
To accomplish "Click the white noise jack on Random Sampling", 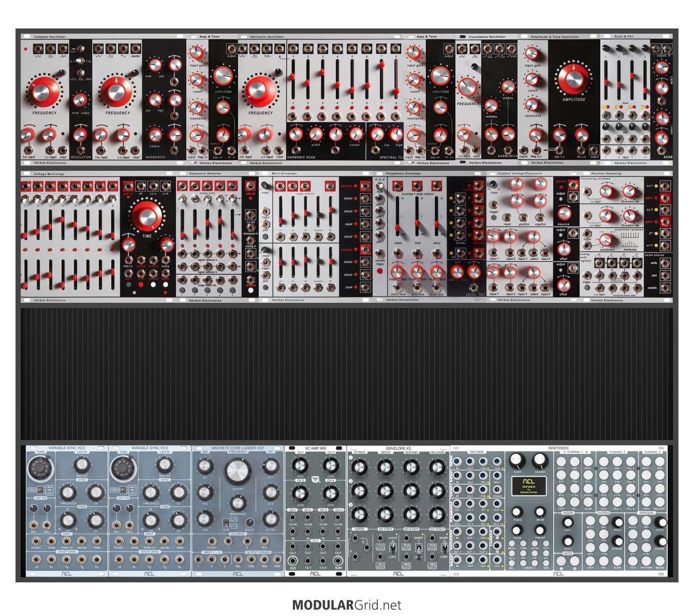I will pos(666,263).
